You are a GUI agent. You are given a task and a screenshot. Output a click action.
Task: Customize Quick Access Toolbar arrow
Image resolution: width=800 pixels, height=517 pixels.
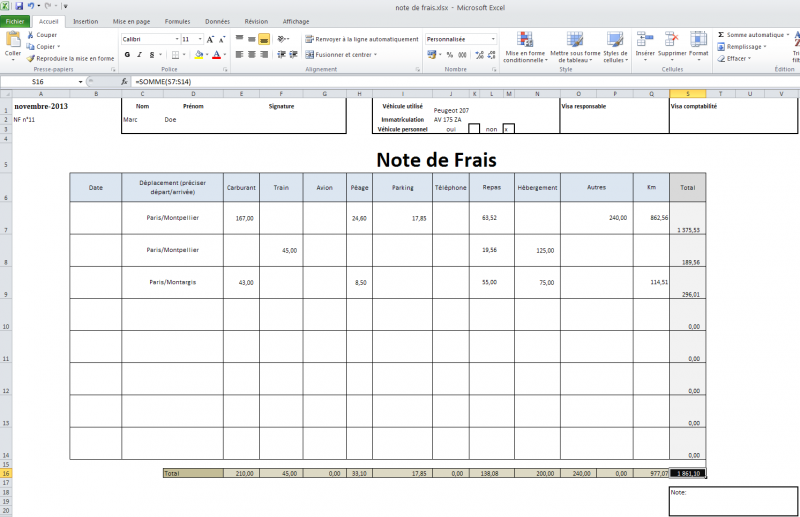(x=65, y=7)
